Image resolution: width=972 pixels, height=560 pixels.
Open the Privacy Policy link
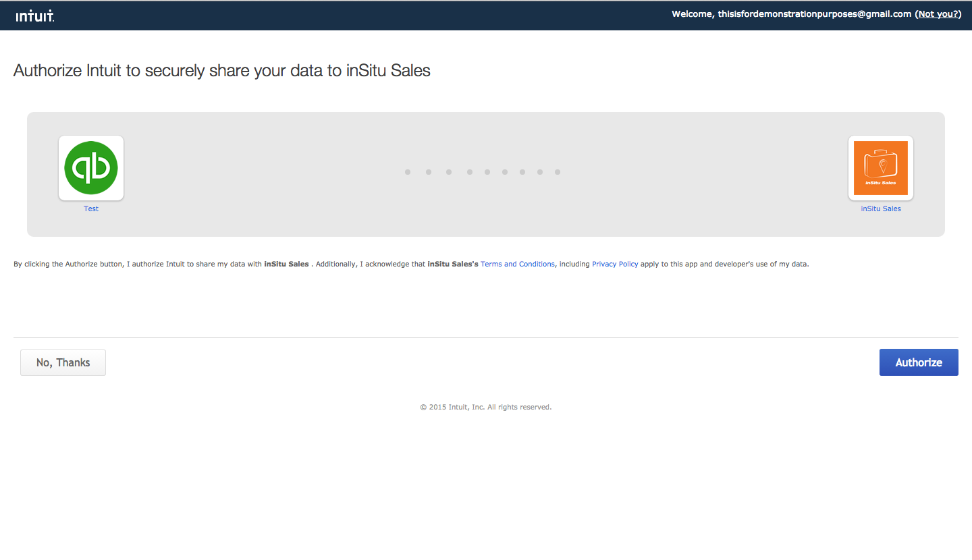tap(615, 264)
